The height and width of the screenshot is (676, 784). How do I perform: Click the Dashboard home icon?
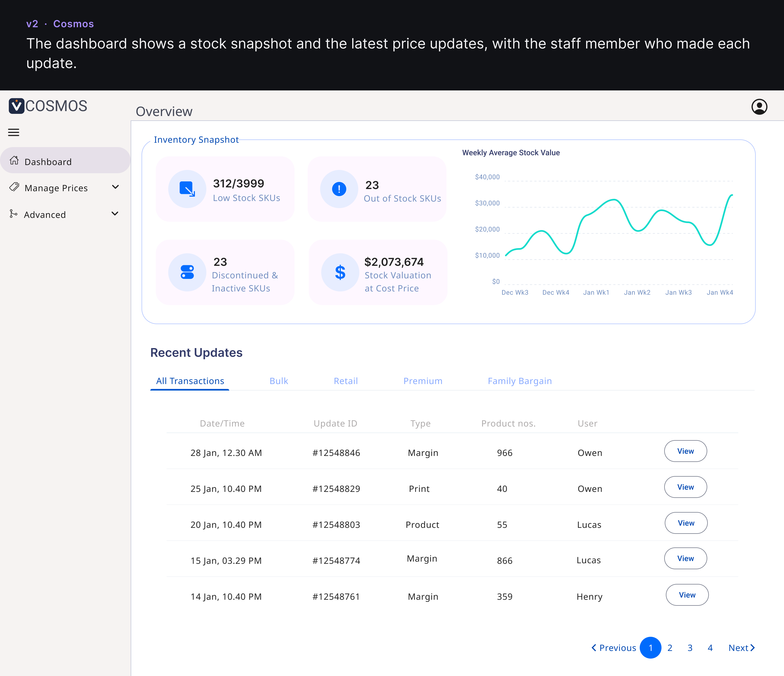(14, 160)
